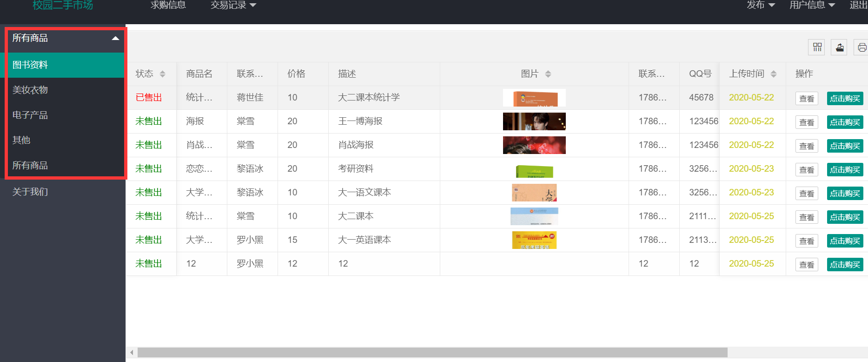
Task: Click 查看 for 大二课本 row
Action: coord(807,217)
